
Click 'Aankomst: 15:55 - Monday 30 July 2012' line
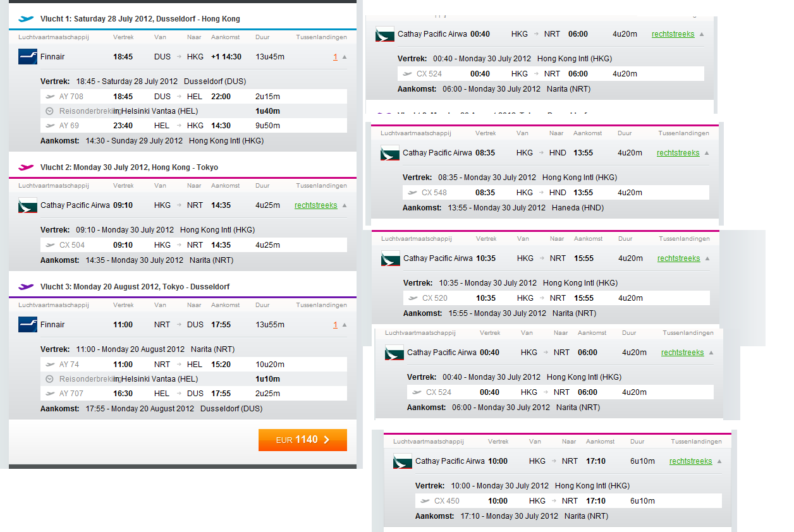[x=500, y=313]
